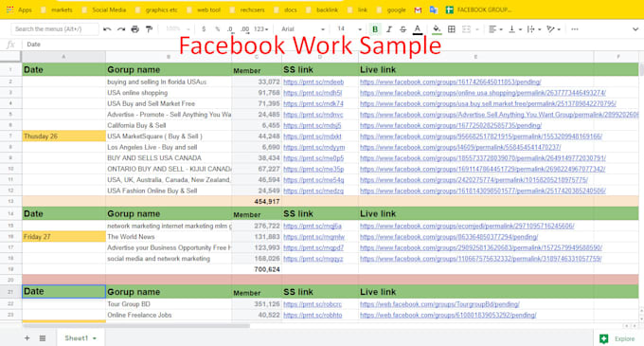Collapse the toolbar with the chevron

point(635,29)
